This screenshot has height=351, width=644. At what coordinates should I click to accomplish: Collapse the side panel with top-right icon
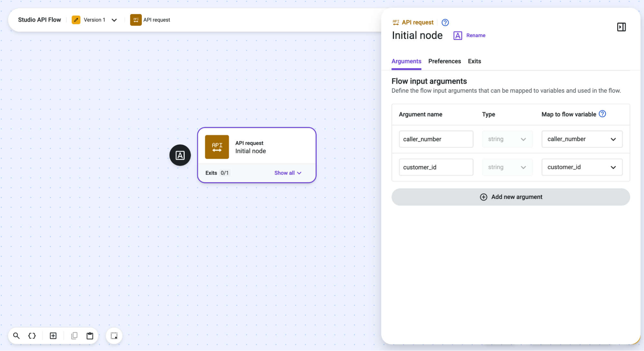[x=621, y=27]
